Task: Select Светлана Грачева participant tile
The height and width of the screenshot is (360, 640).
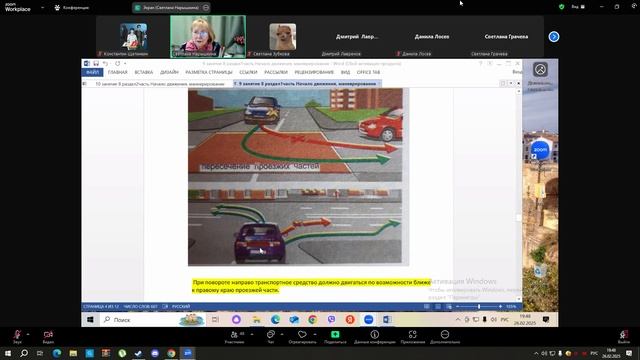Action: click(506, 37)
